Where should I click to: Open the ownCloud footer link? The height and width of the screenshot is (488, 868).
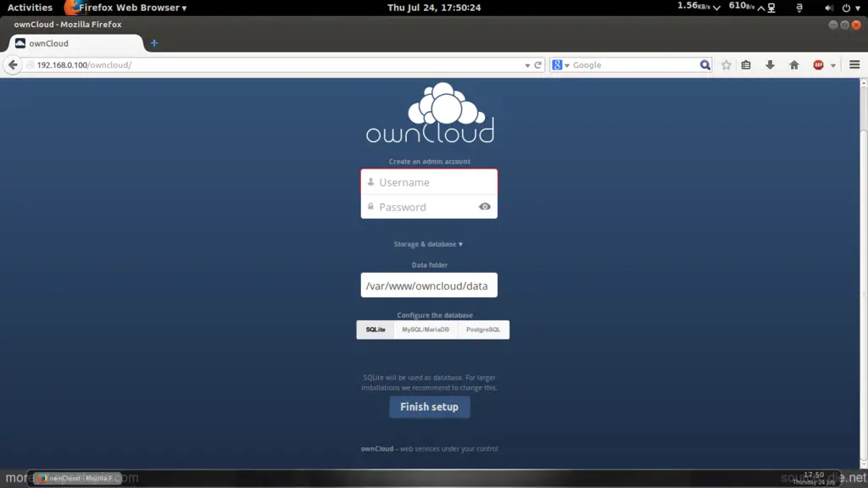377,449
